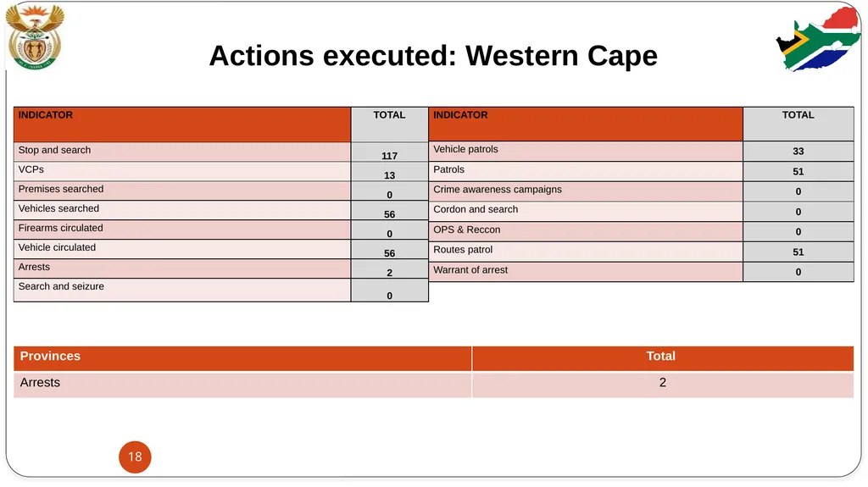Select the Vehicle patrols total 33
868x487 pixels.
coord(798,151)
